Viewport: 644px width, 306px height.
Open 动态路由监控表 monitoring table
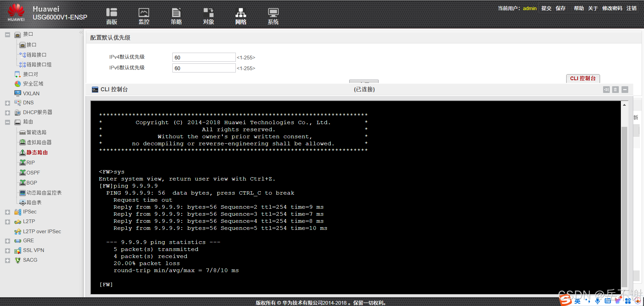(44, 193)
